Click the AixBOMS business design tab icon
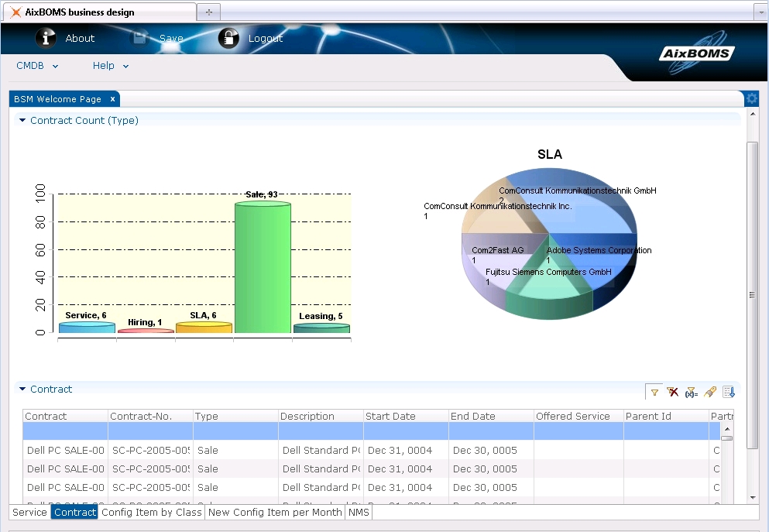This screenshot has height=532, width=769. coord(15,12)
